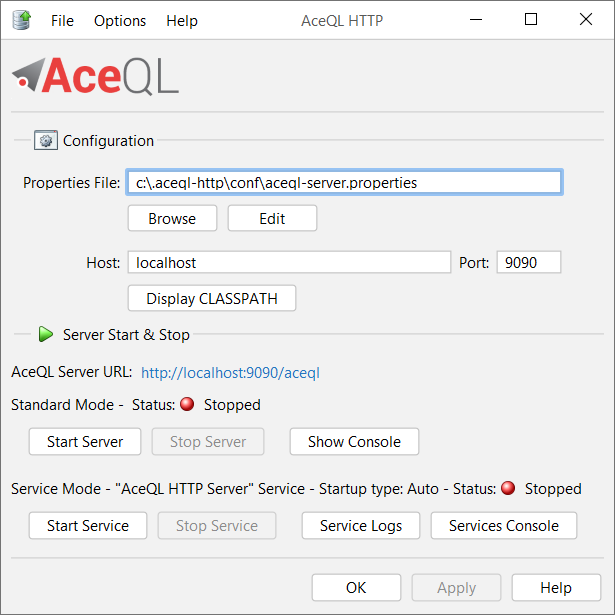
Task: Click inside the Port field
Action: click(x=529, y=262)
